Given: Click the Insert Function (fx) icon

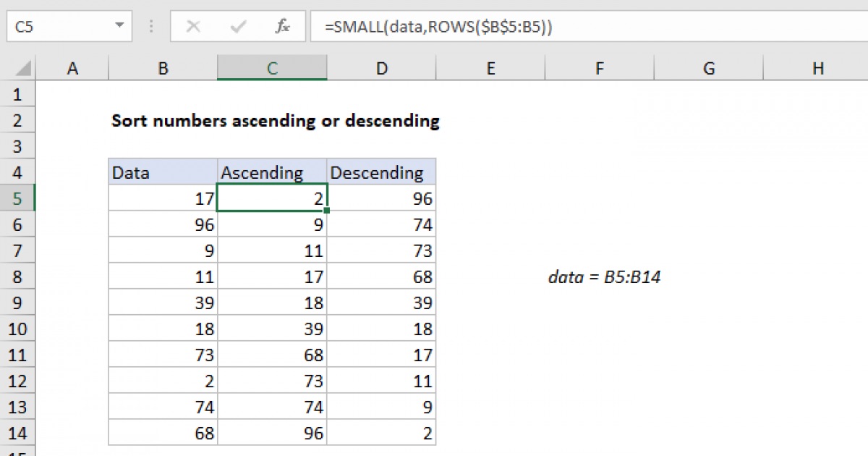Looking at the screenshot, I should click(283, 26).
